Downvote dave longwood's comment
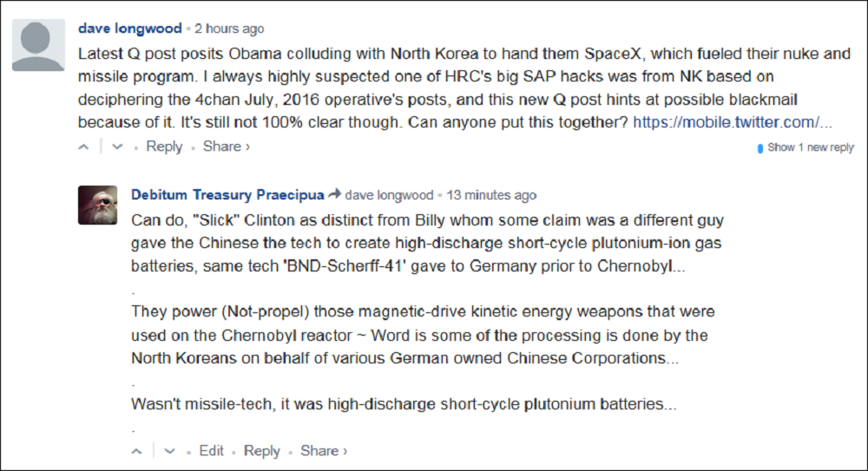 pyautogui.click(x=118, y=147)
